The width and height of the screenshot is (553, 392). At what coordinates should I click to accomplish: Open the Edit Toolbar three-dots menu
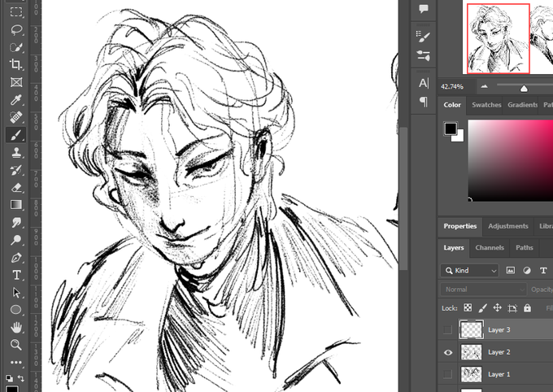point(16,363)
